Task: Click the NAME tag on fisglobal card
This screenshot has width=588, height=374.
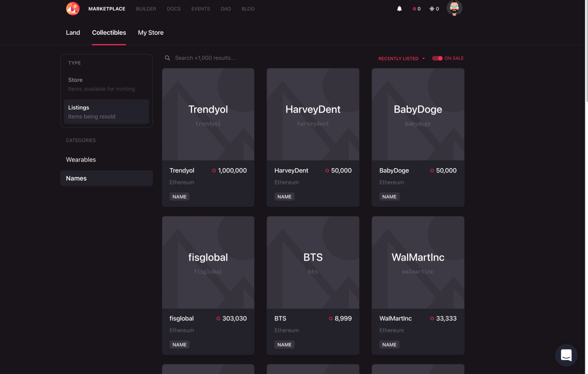Action: (179, 345)
